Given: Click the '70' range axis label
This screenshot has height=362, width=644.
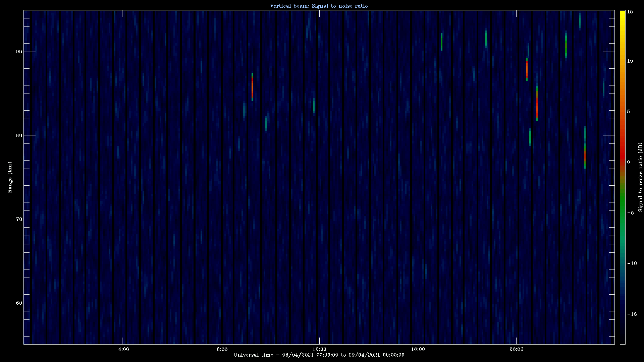Looking at the screenshot, I should 18,219.
